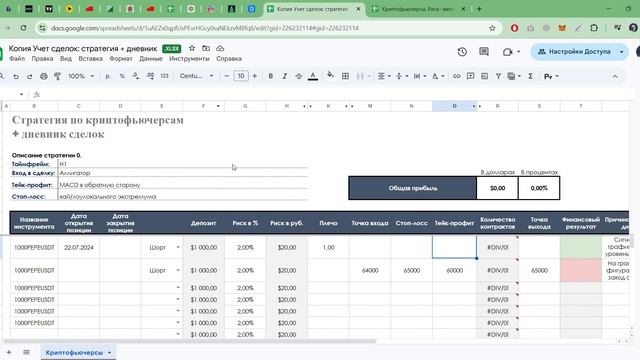Click the address bar URL
Screen dimensions: 640x360
(204, 28)
